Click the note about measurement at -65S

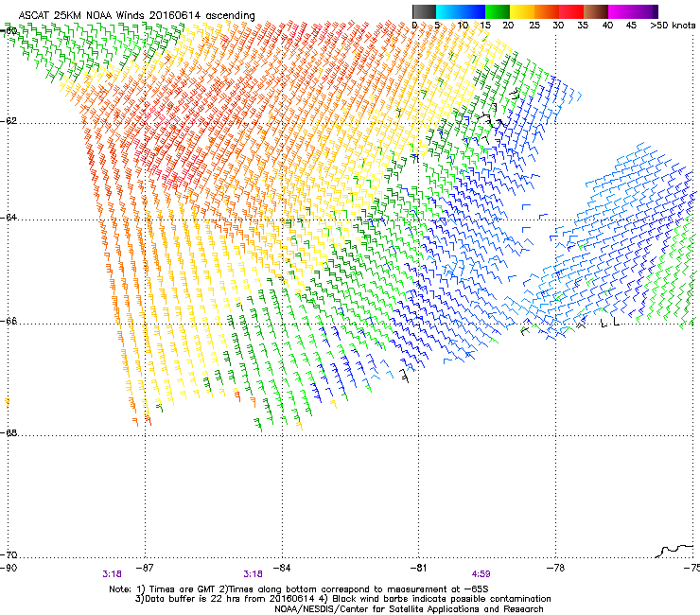click(x=354, y=589)
